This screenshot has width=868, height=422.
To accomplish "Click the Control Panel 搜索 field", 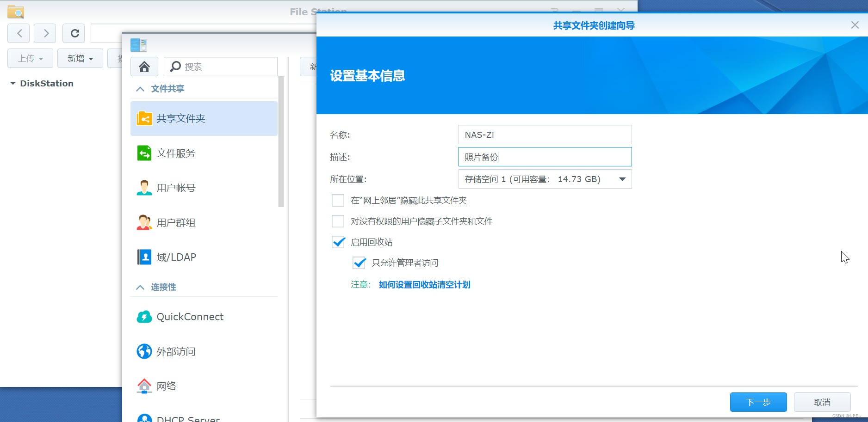I will pos(221,67).
